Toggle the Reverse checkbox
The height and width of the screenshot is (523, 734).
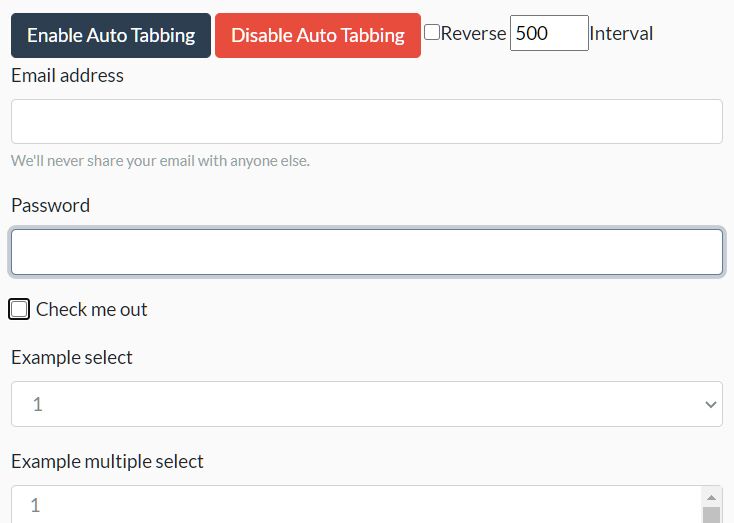[432, 32]
